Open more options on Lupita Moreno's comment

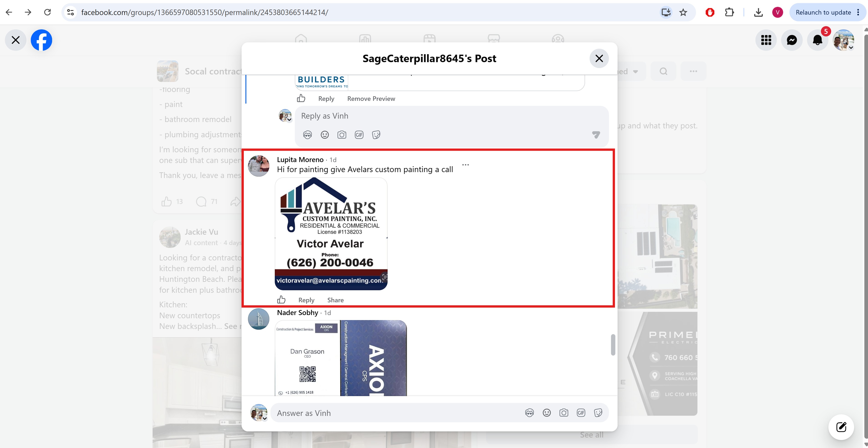pyautogui.click(x=465, y=165)
